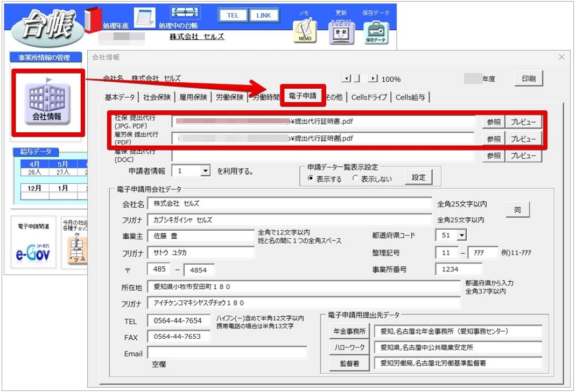The height and width of the screenshot is (392, 576).
Task: Click the 12月 cell in 給与データ
Action: click(34, 188)
